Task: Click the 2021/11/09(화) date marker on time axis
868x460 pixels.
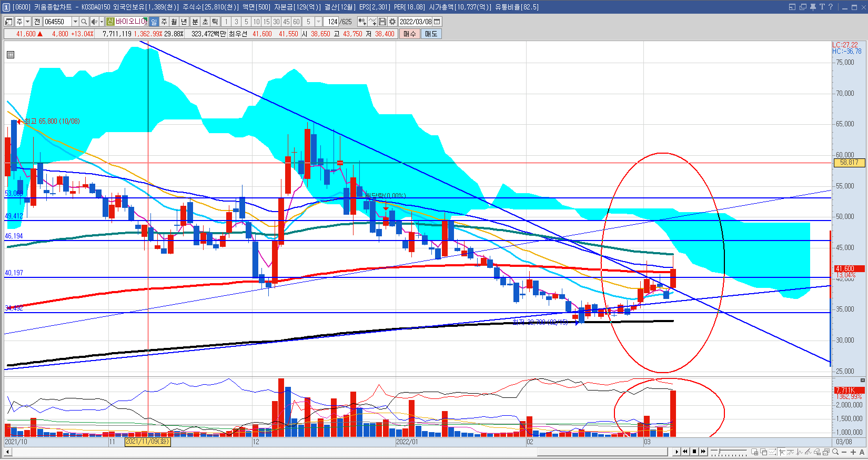Action: click(147, 442)
